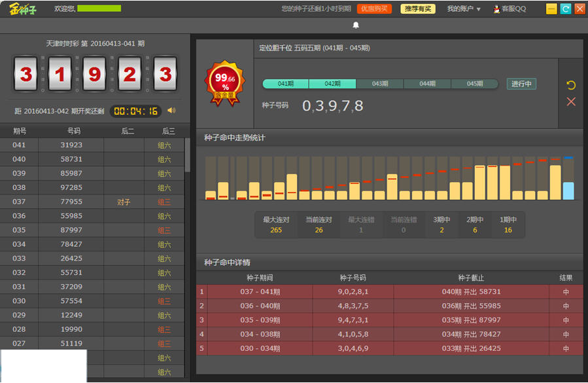Expand the 我的账户 dropdown
The image size is (588, 383).
click(x=464, y=9)
